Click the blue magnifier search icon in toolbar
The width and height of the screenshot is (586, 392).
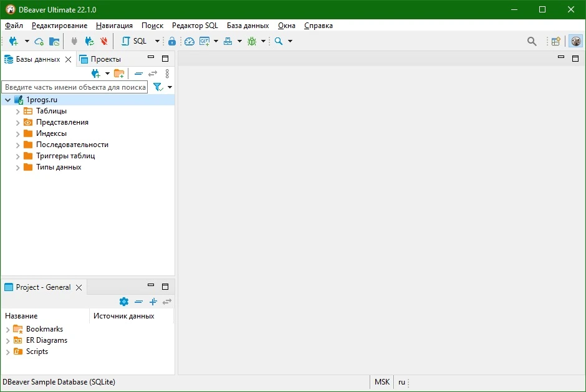279,41
